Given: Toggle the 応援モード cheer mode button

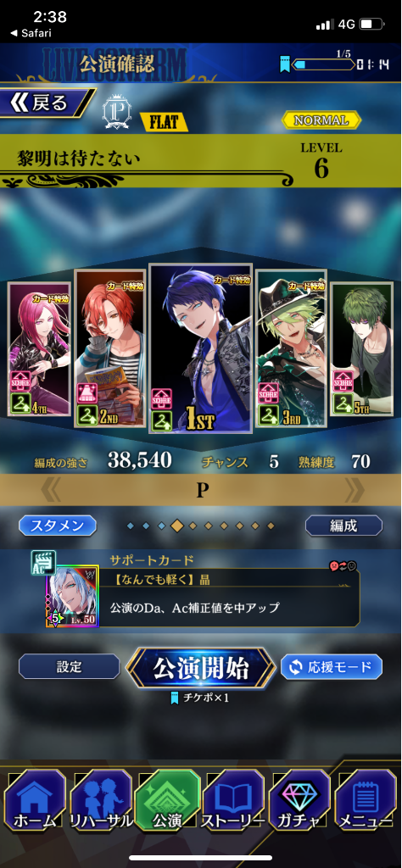Looking at the screenshot, I should (331, 667).
